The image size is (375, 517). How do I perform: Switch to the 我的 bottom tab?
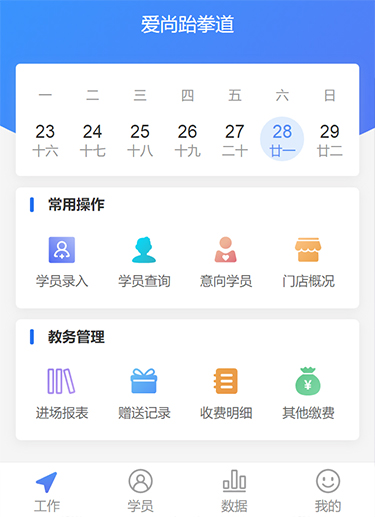(x=328, y=492)
